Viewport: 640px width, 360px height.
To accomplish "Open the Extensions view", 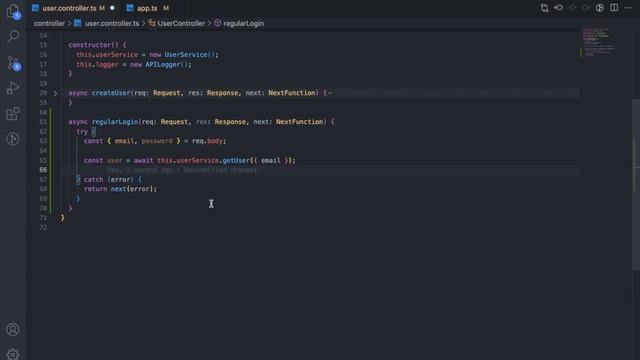I will pos(13,113).
